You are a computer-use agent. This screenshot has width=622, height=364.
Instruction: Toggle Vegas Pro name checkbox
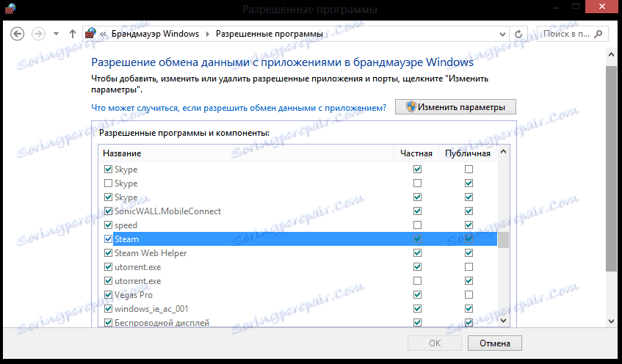108,294
